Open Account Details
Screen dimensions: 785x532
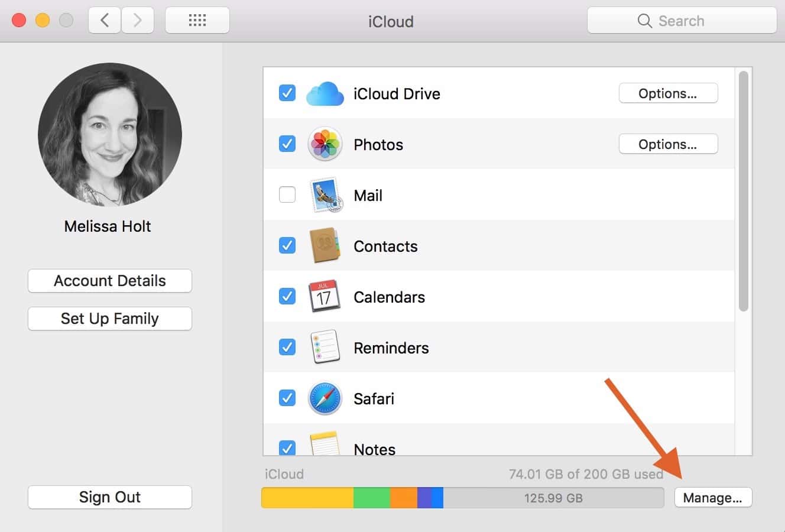tap(110, 281)
